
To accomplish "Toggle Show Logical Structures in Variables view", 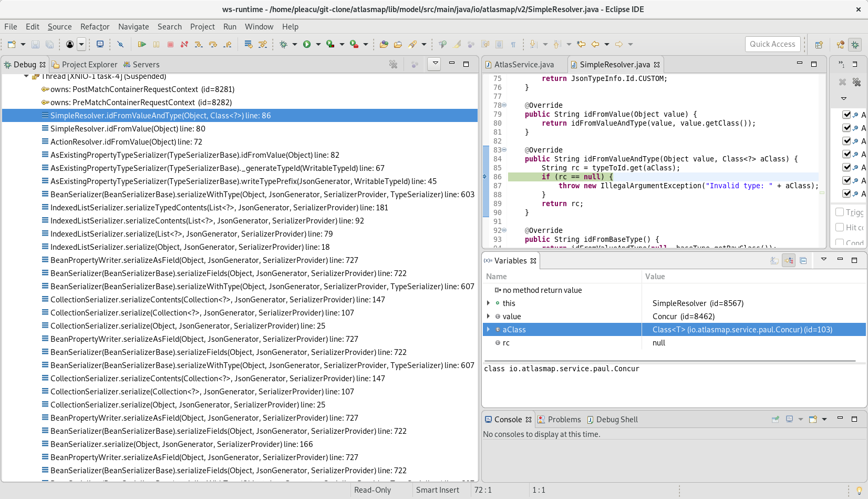I will coord(789,260).
